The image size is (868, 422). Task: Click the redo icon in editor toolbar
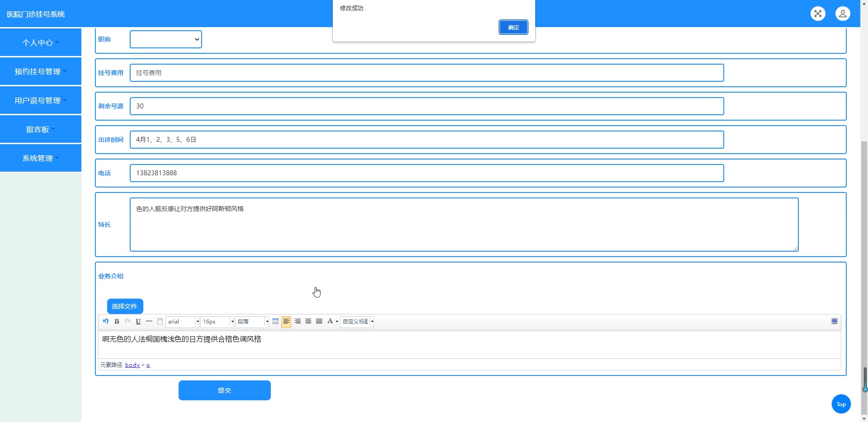pyautogui.click(x=127, y=321)
